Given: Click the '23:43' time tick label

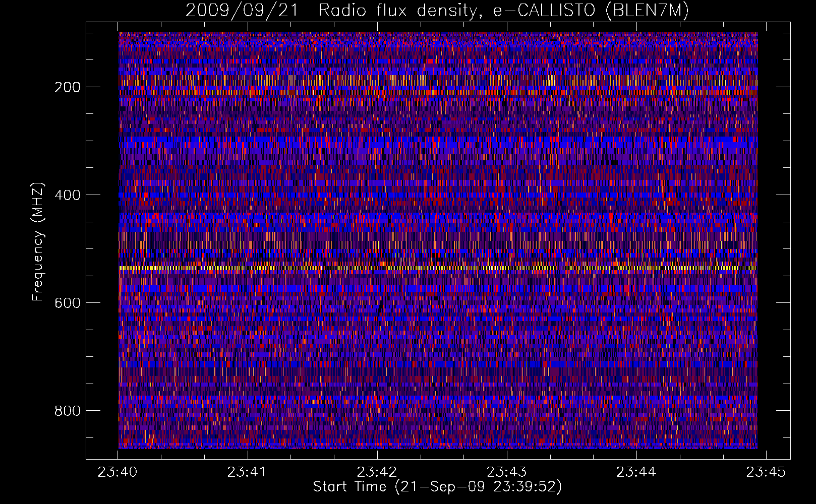Looking at the screenshot, I should (506, 472).
